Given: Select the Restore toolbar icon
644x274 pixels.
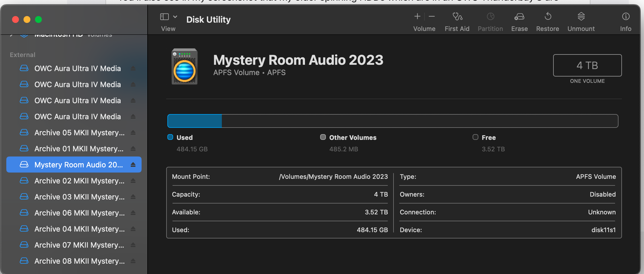Looking at the screenshot, I should [x=548, y=16].
